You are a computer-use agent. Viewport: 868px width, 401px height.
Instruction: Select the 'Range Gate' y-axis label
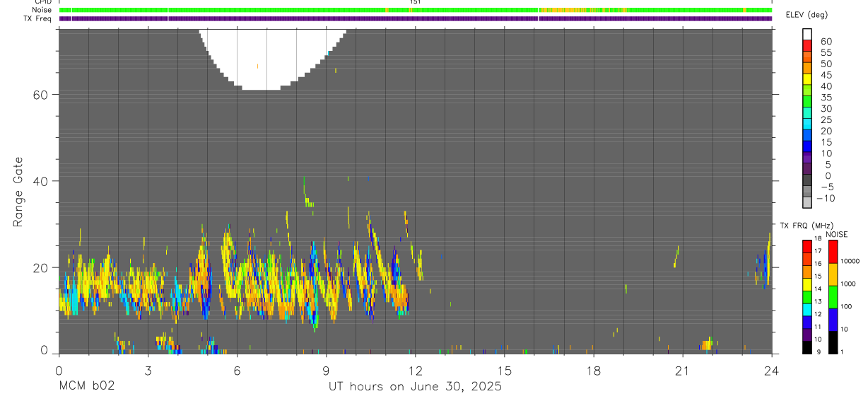pyautogui.click(x=18, y=191)
